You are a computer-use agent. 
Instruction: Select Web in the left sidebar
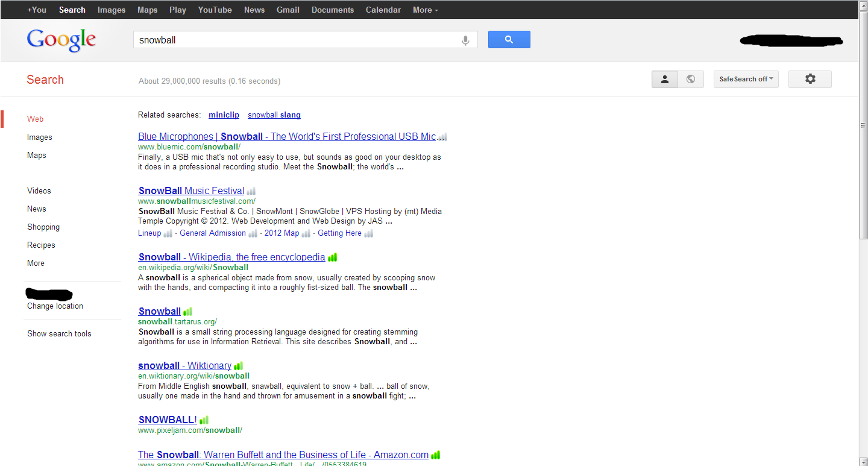pyautogui.click(x=36, y=119)
